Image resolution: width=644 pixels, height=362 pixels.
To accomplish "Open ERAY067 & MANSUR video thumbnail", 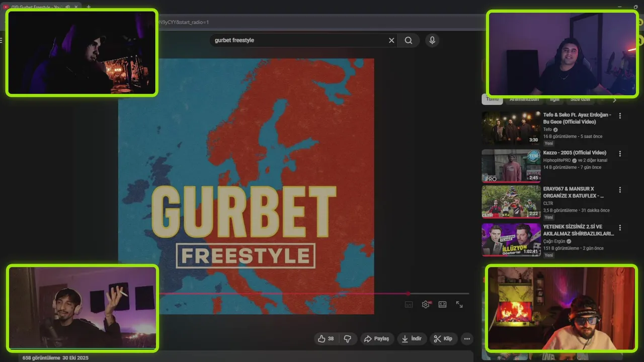I will [x=511, y=202].
